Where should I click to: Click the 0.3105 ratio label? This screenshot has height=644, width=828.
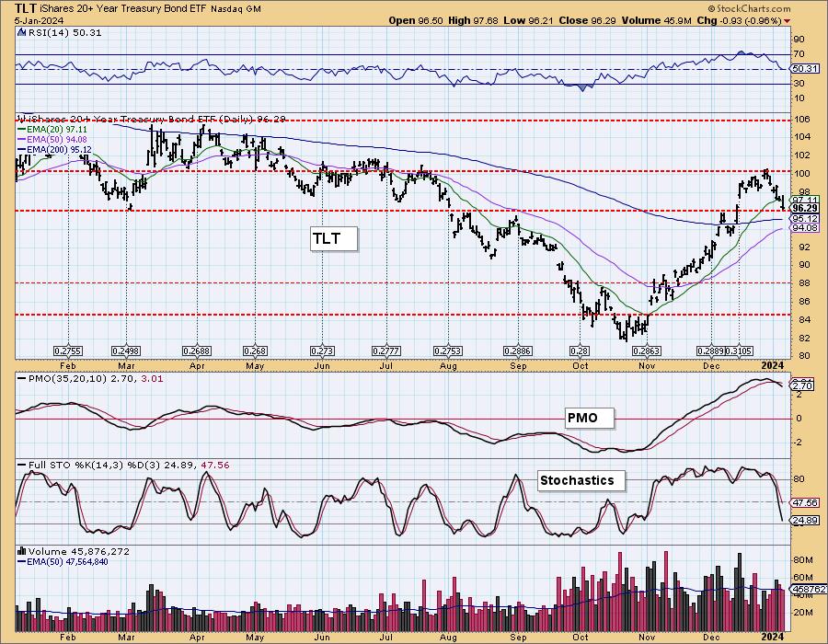pos(740,351)
